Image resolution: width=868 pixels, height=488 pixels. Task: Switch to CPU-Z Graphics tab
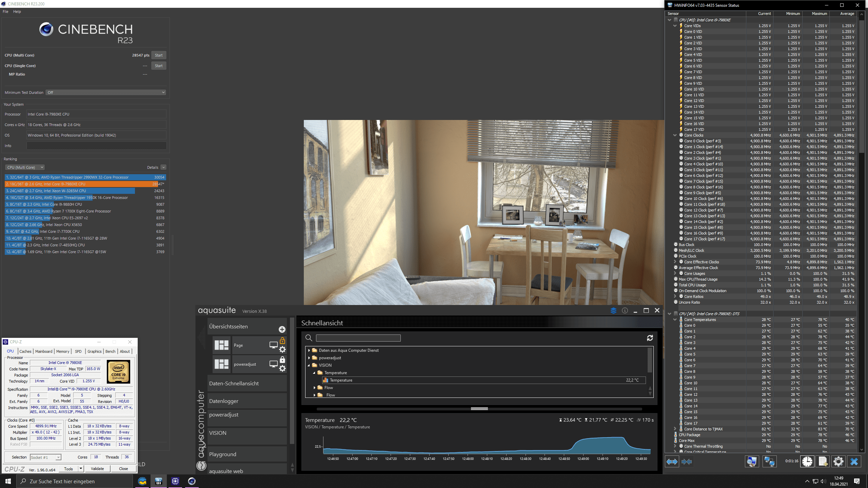pos(94,351)
